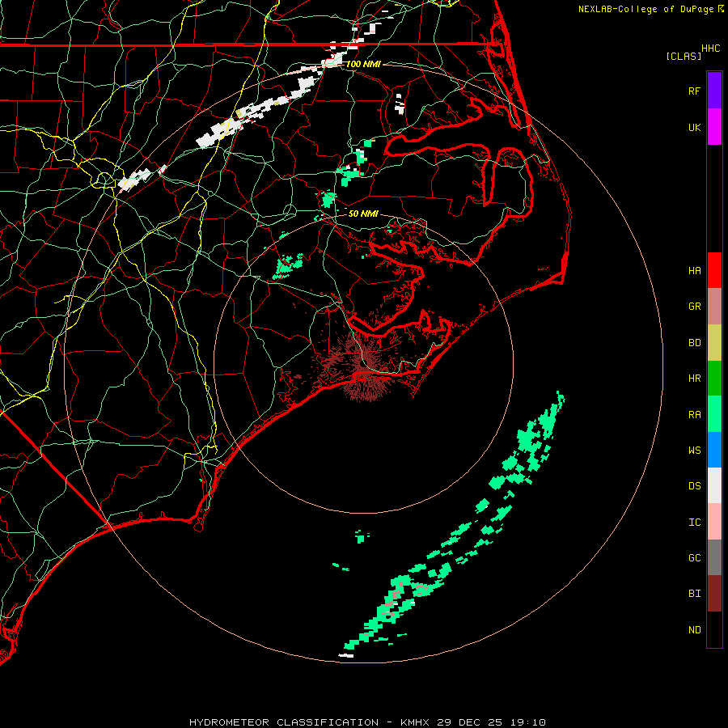Viewport: 728px width, 728px height.
Task: Click the BI legend label
Action: [x=694, y=594]
